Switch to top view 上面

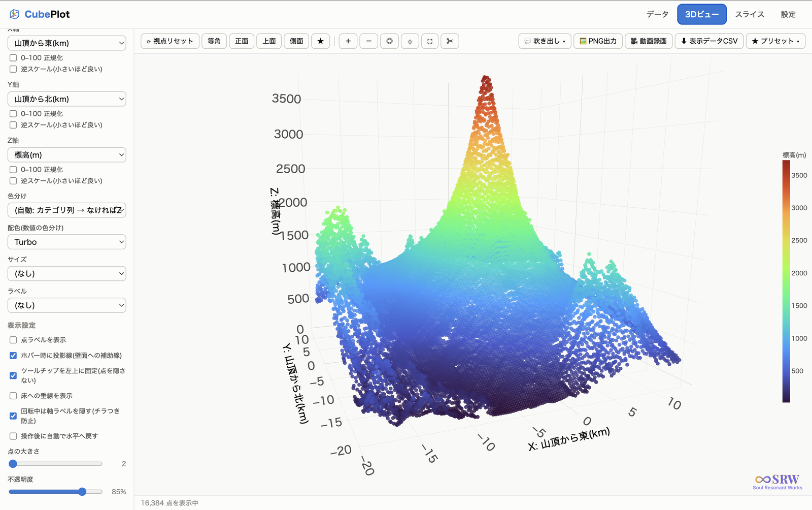pyautogui.click(x=269, y=41)
